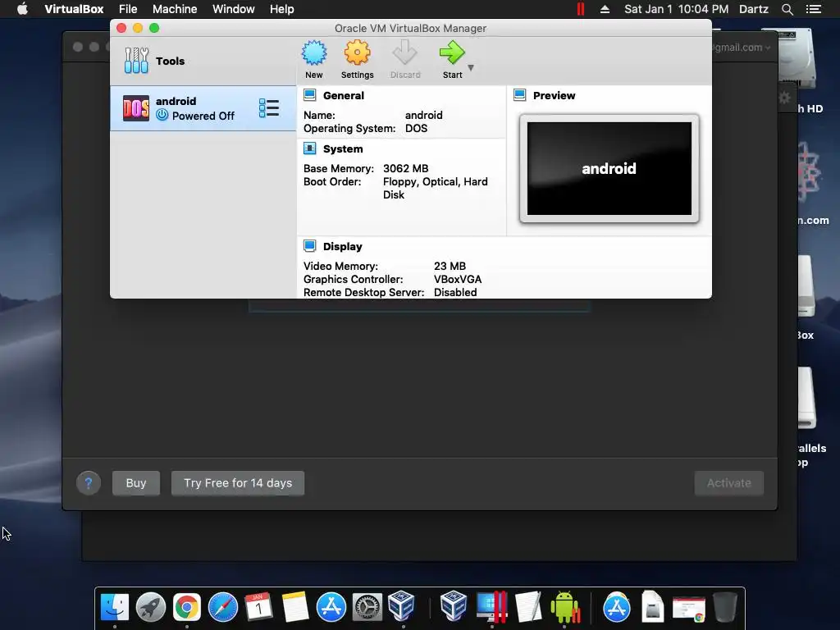Select the Tools item in VirtualBox sidebar
Viewport: 840px width, 630px height.
click(203, 61)
